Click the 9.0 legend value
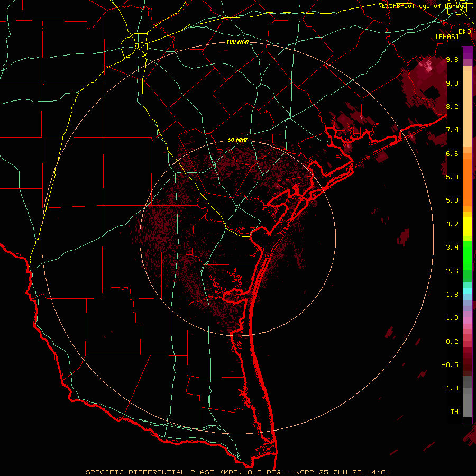This screenshot has height=476, width=476. [x=452, y=83]
